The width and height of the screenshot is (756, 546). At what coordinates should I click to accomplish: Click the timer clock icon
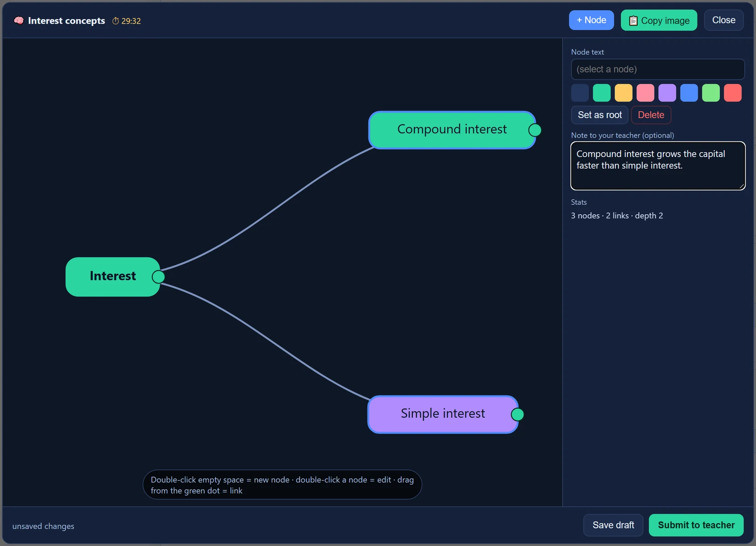tap(116, 21)
